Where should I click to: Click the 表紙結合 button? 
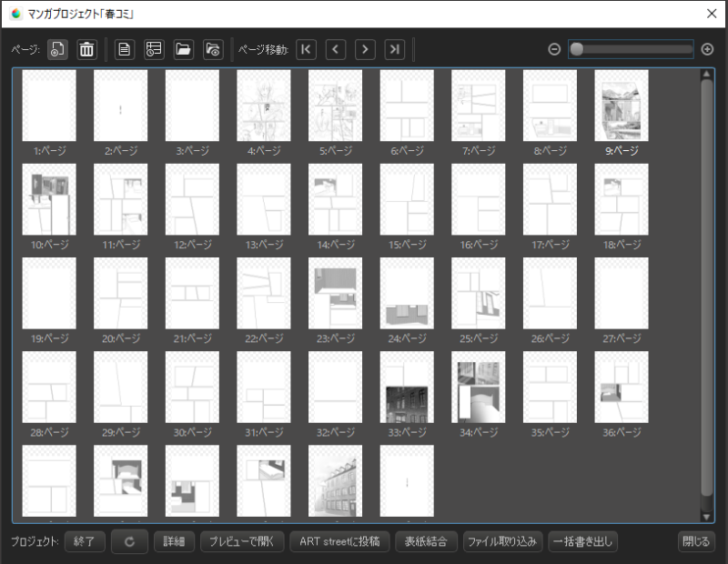pos(426,542)
